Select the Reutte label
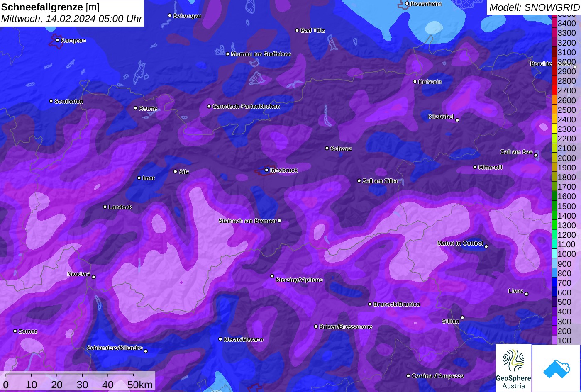Screen dimensions: 581x392 pos(148,108)
